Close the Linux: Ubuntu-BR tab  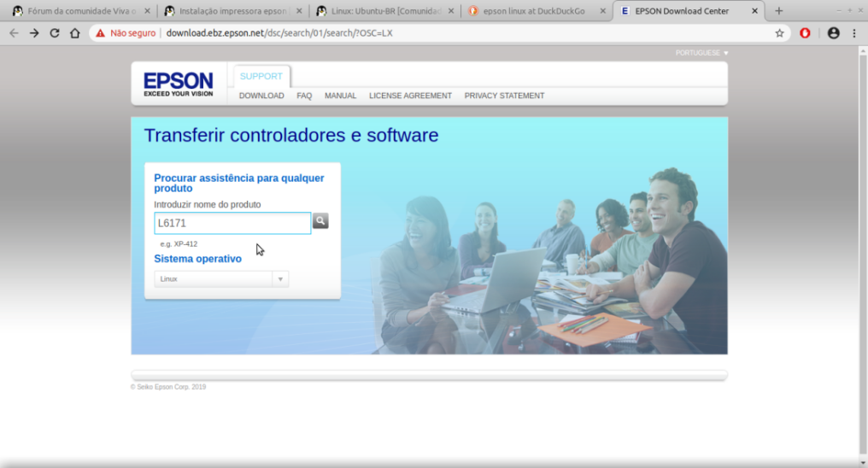[x=450, y=10]
